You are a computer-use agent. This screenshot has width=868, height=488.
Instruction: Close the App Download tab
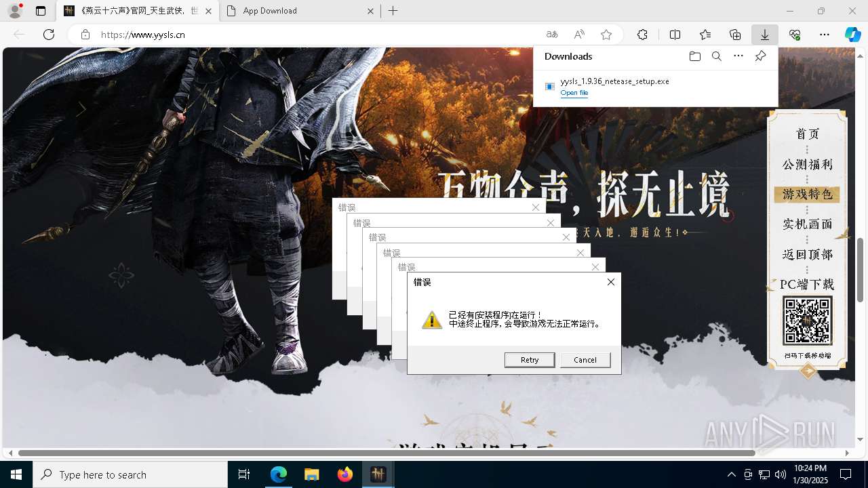click(x=371, y=11)
